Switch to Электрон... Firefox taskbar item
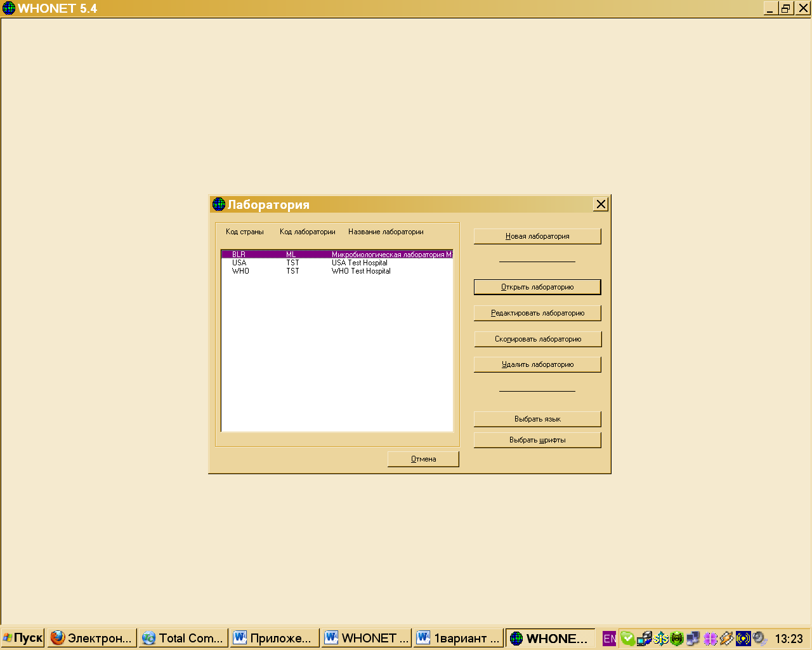This screenshot has height=650, width=812. [x=92, y=638]
